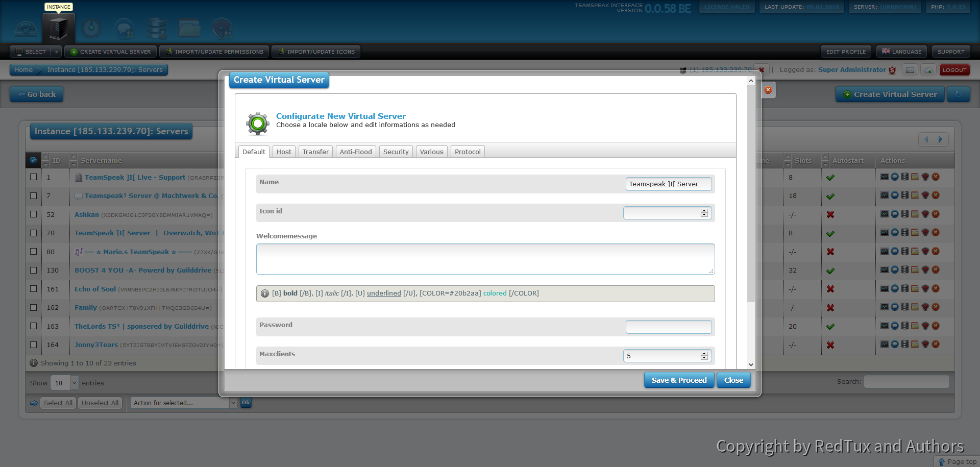This screenshot has height=467, width=980.
Task: Open the Language menu
Action: pyautogui.click(x=901, y=52)
